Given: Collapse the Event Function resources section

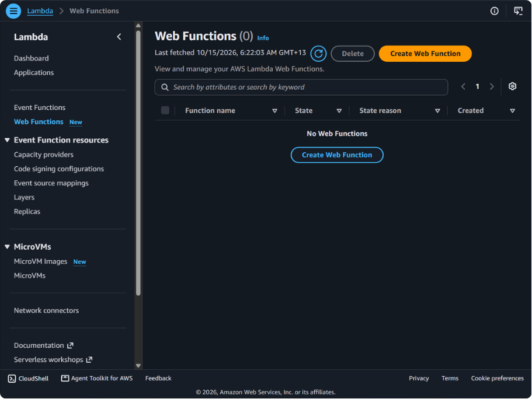Looking at the screenshot, I should click(7, 140).
